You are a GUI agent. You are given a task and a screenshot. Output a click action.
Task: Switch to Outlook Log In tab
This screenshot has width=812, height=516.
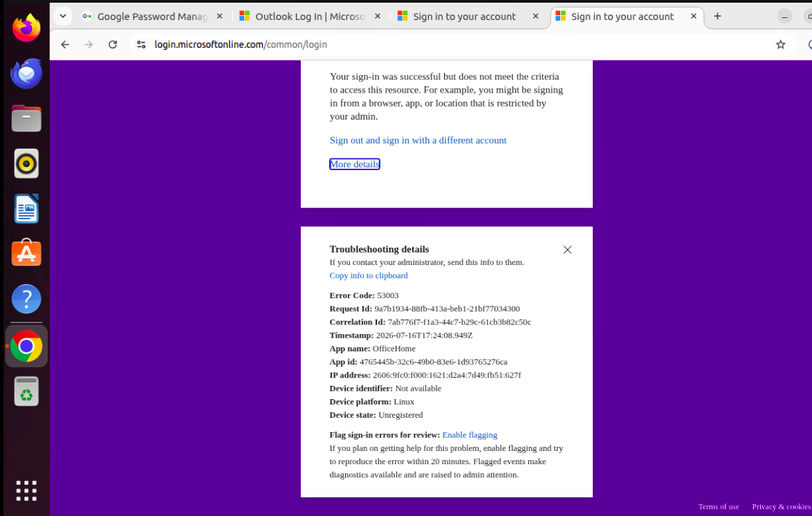point(310,16)
